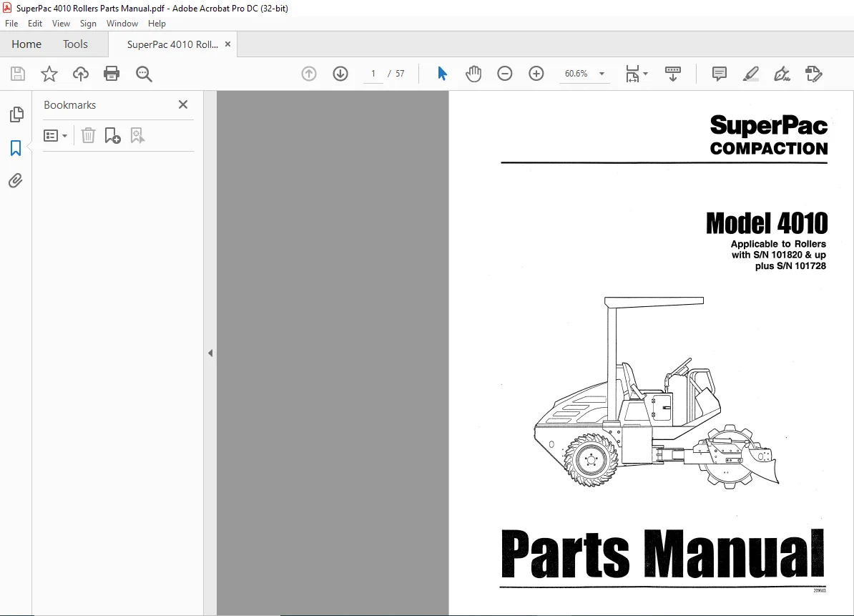The height and width of the screenshot is (616, 854).
Task: Click the Bookmarks panel title
Action: click(x=69, y=105)
